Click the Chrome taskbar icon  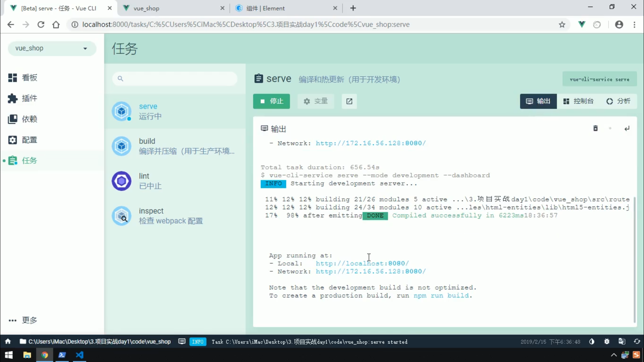click(44, 355)
